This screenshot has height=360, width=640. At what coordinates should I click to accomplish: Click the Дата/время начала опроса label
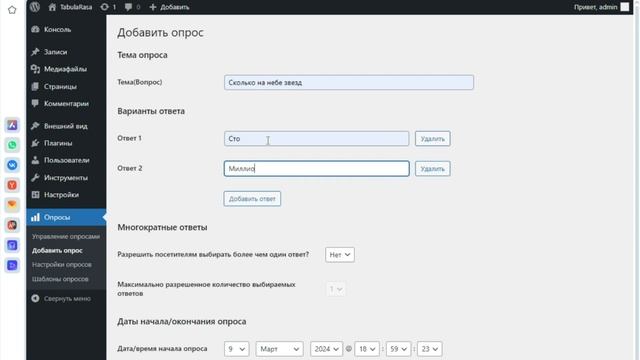pos(162,349)
